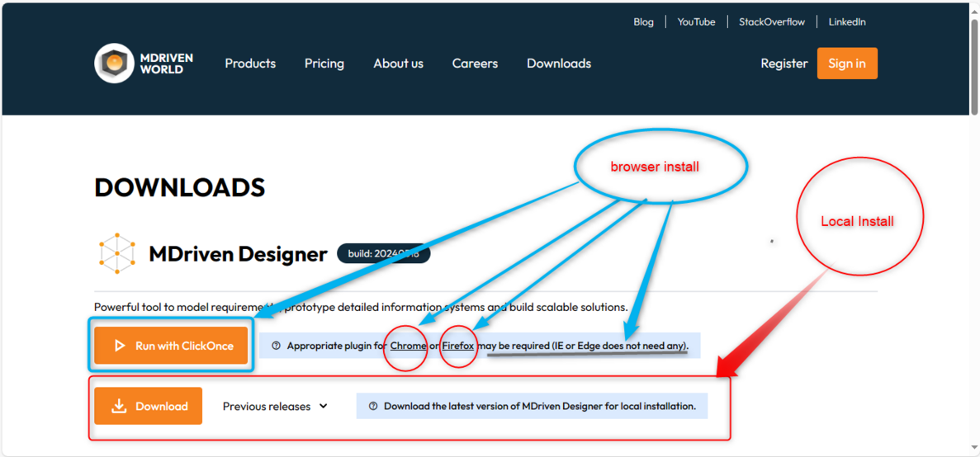Open the Firefox plugin link
Image resolution: width=980 pixels, height=457 pixels.
pyautogui.click(x=458, y=346)
